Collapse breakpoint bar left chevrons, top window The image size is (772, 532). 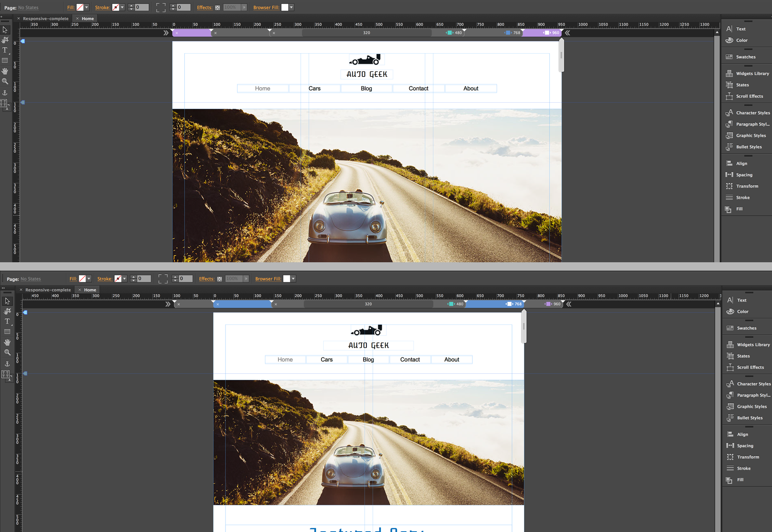click(x=166, y=33)
